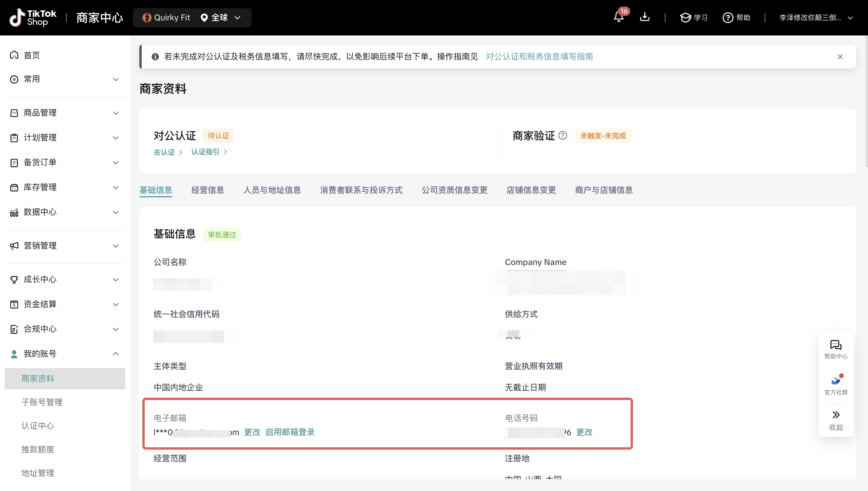
Task: Open the 官方社群 community icon
Action: tap(836, 381)
